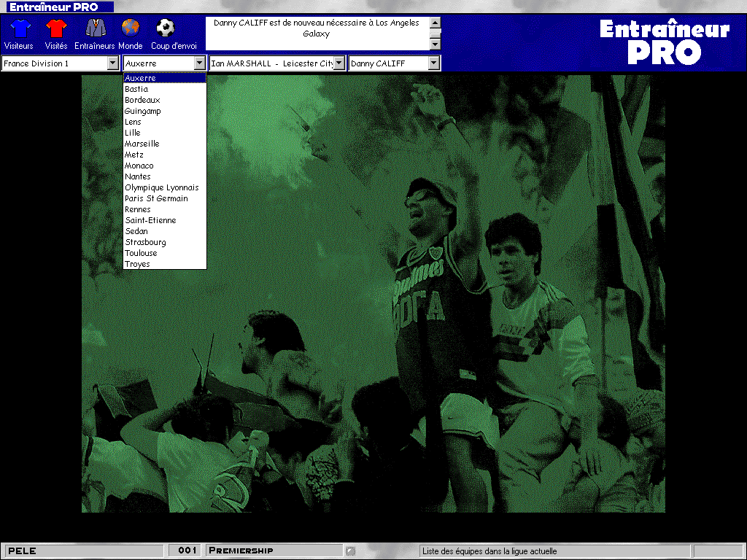Pick Saint-Etienne from the team list

pyautogui.click(x=150, y=220)
